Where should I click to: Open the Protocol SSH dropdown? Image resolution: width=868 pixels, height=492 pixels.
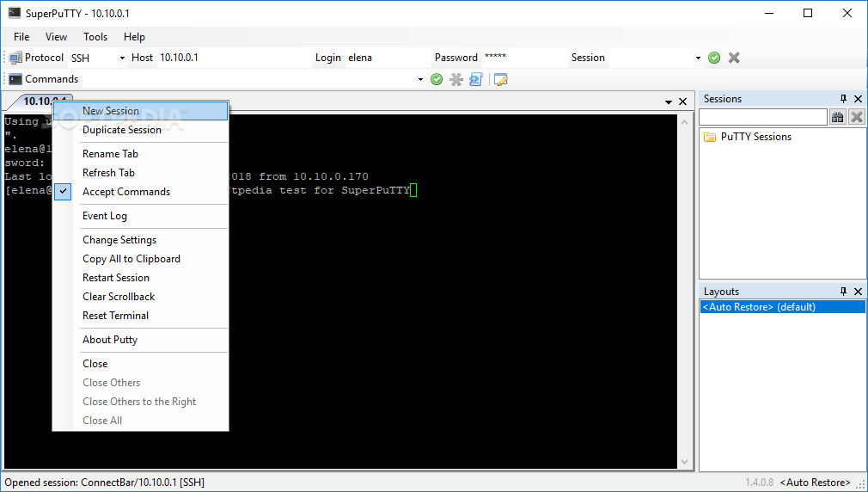tap(122, 58)
